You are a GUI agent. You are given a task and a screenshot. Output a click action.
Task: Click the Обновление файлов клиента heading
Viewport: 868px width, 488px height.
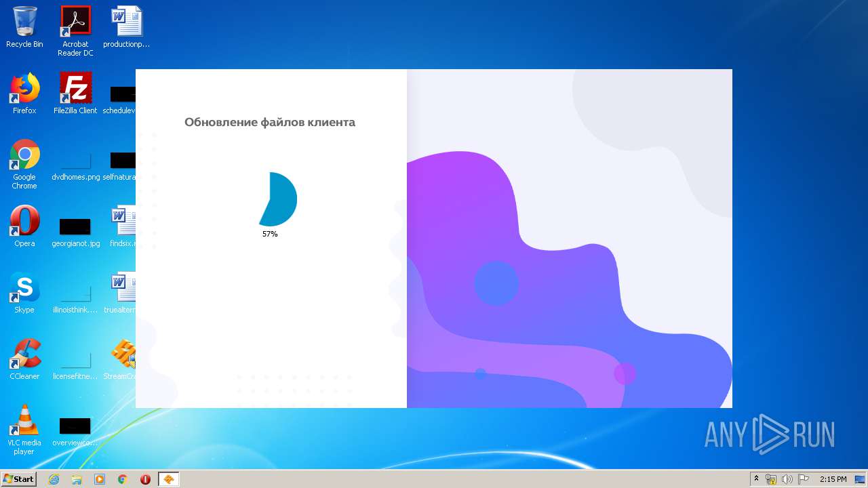pos(270,122)
